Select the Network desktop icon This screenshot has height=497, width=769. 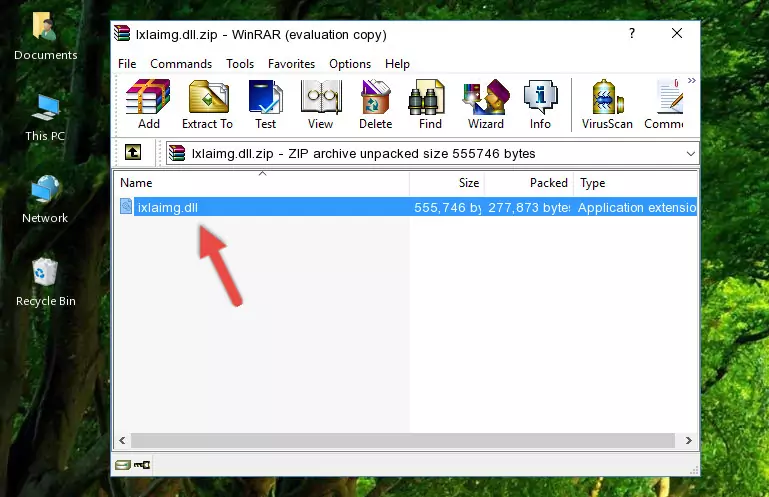tap(45, 199)
